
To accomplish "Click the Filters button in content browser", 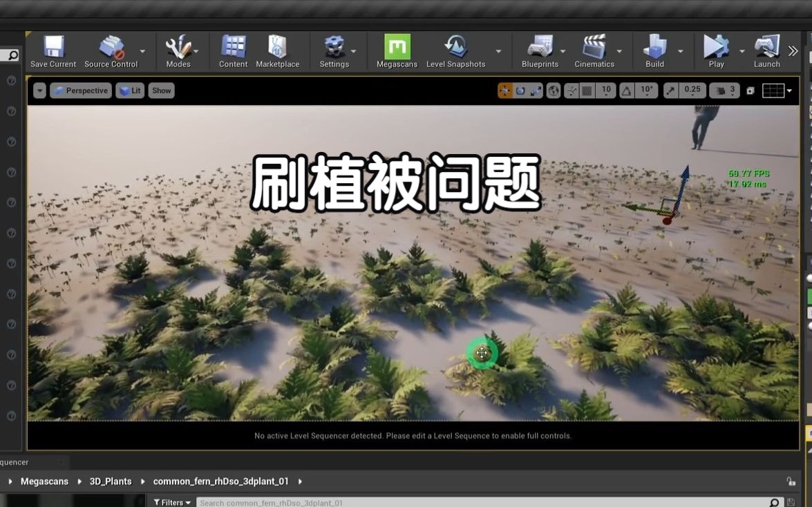I will point(171,502).
